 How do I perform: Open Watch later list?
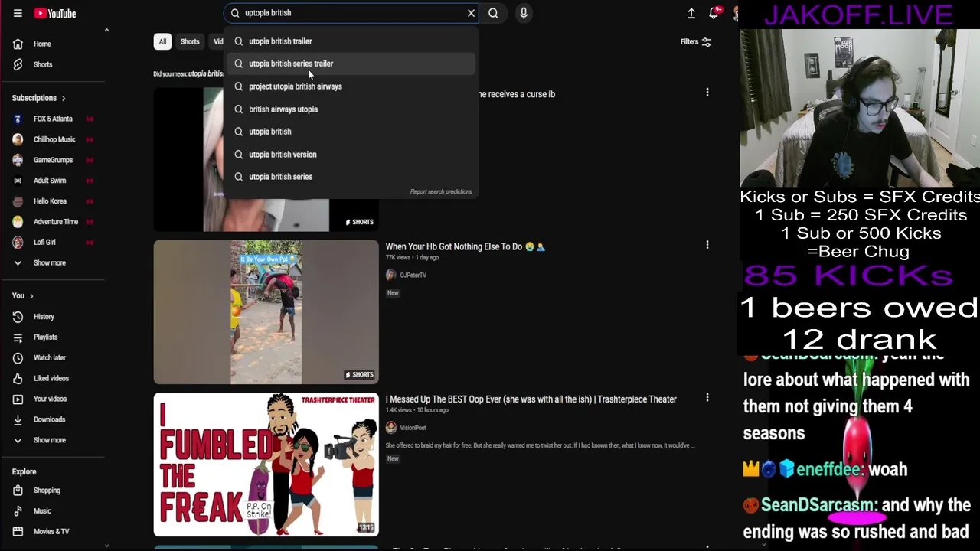[x=54, y=358]
